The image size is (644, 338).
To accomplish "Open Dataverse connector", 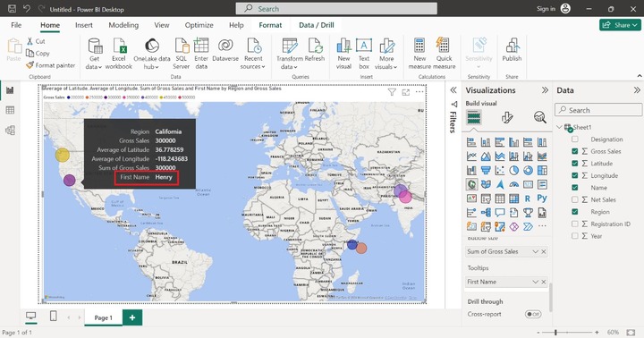I will click(225, 50).
